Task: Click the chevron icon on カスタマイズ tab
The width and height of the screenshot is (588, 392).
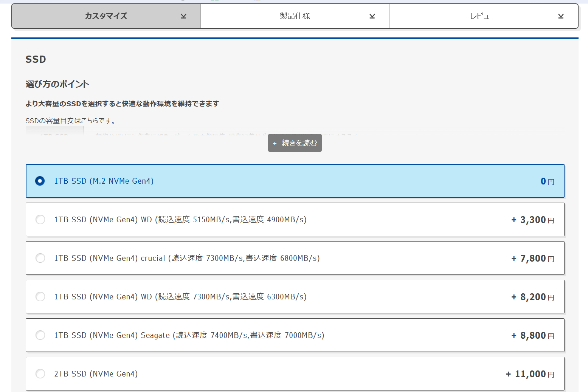Action: pos(183,16)
